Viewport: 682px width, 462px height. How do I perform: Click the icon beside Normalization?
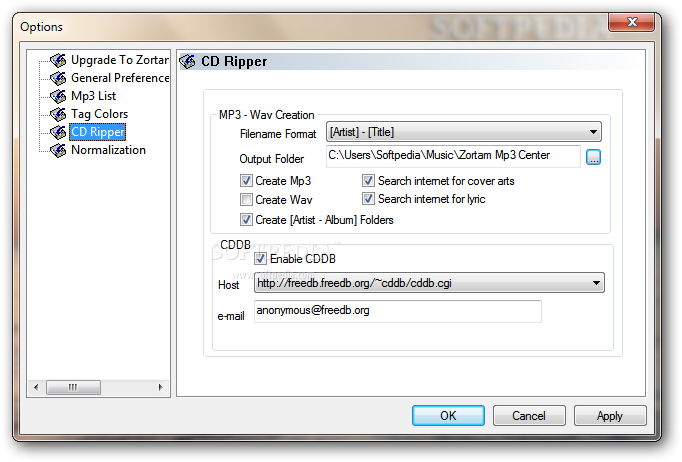(x=58, y=150)
